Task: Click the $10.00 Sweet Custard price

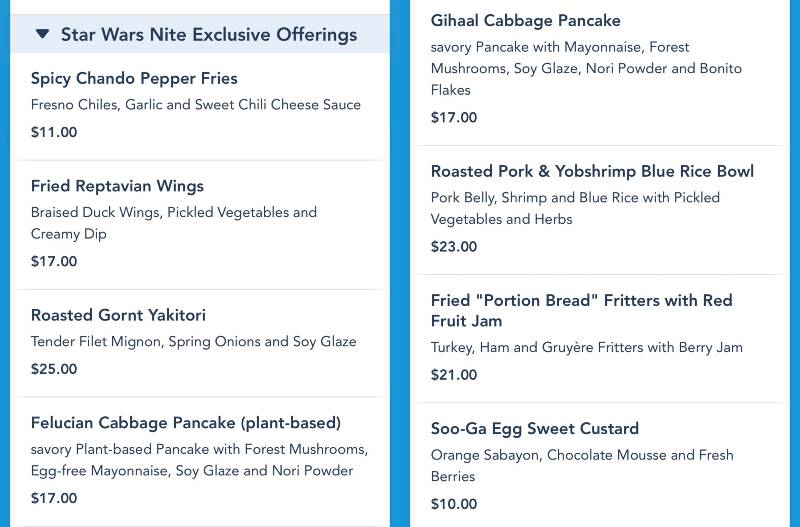Action: coord(454,504)
